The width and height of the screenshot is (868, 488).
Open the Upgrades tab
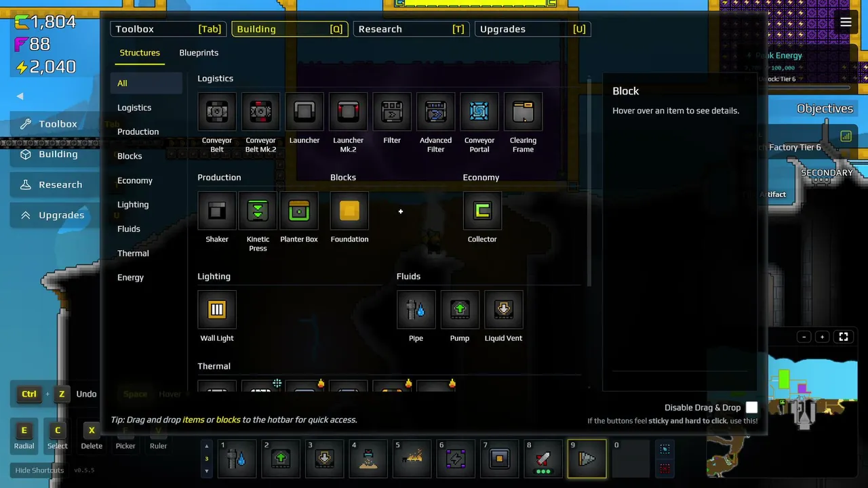pyautogui.click(x=532, y=29)
